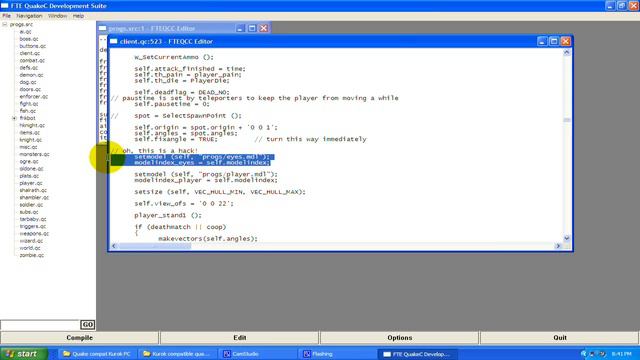Image resolution: width=640 pixels, height=360 pixels.
Task: Open the Navigation menu
Action: [29, 16]
